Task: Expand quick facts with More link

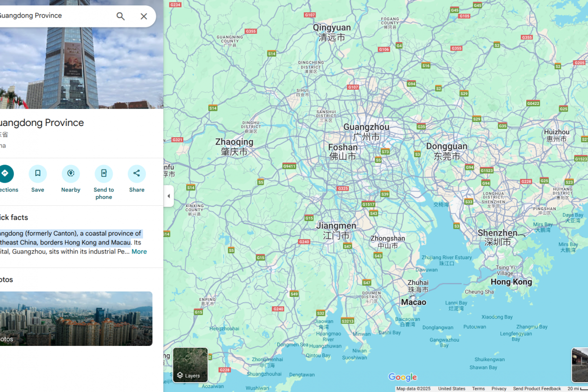Action: point(139,251)
